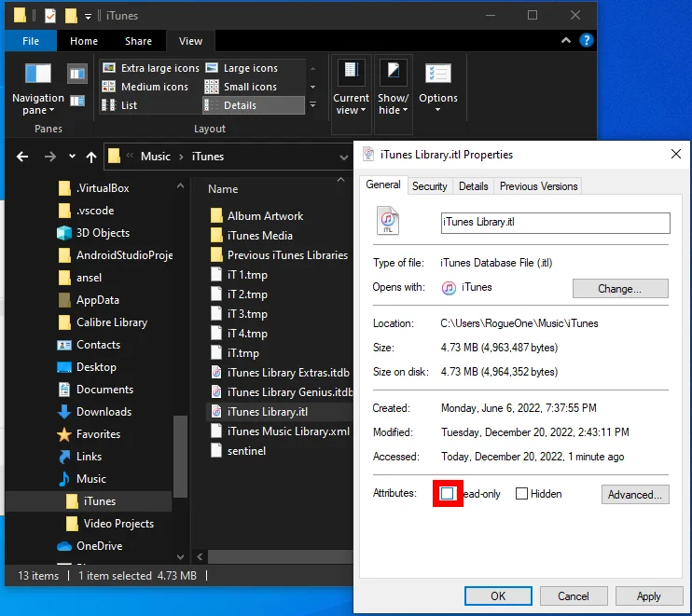Switch to the View ribbon tab
Viewport: 692px width, 616px height.
[x=190, y=41]
